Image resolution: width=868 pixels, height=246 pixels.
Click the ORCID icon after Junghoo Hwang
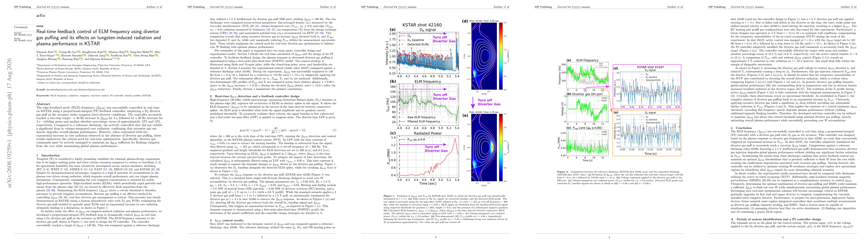[59, 59]
